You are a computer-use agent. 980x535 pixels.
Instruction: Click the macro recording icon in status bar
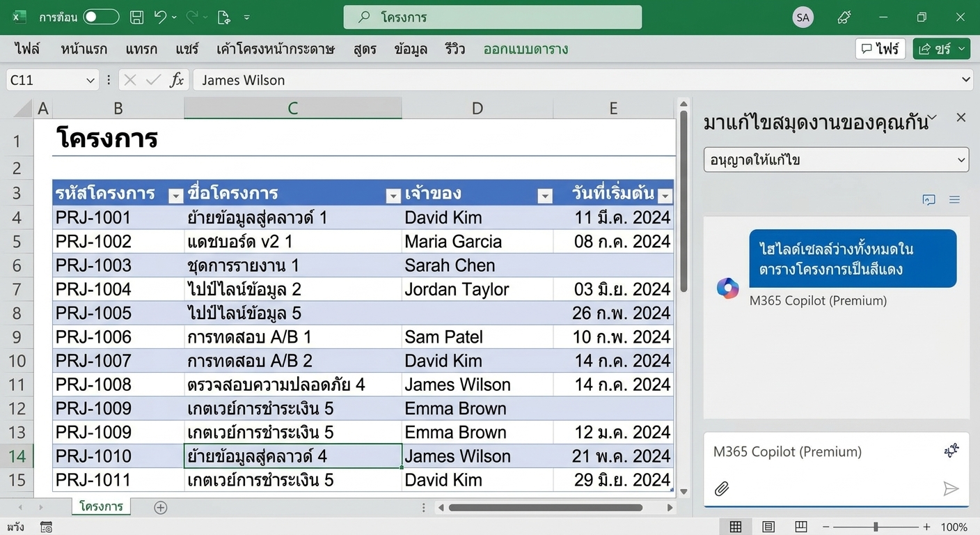46,527
